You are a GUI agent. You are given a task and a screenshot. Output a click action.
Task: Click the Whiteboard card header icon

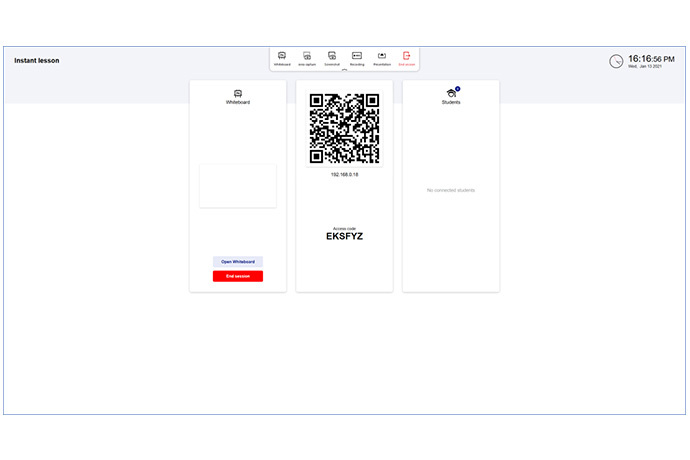point(238,93)
